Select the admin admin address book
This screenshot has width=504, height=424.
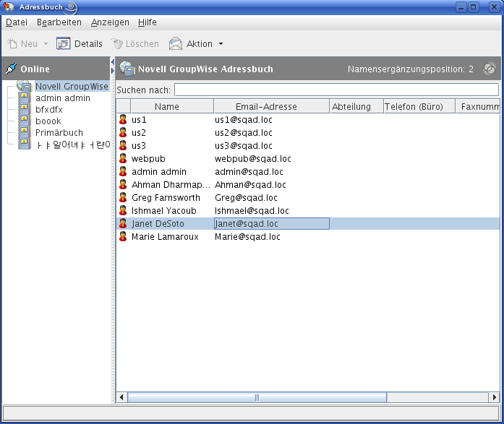point(63,98)
